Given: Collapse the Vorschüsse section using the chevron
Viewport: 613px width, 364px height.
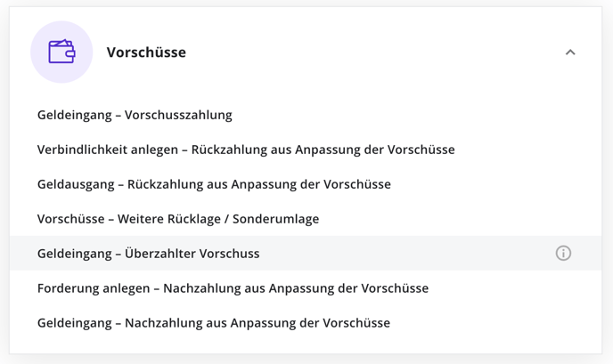Looking at the screenshot, I should click(570, 52).
